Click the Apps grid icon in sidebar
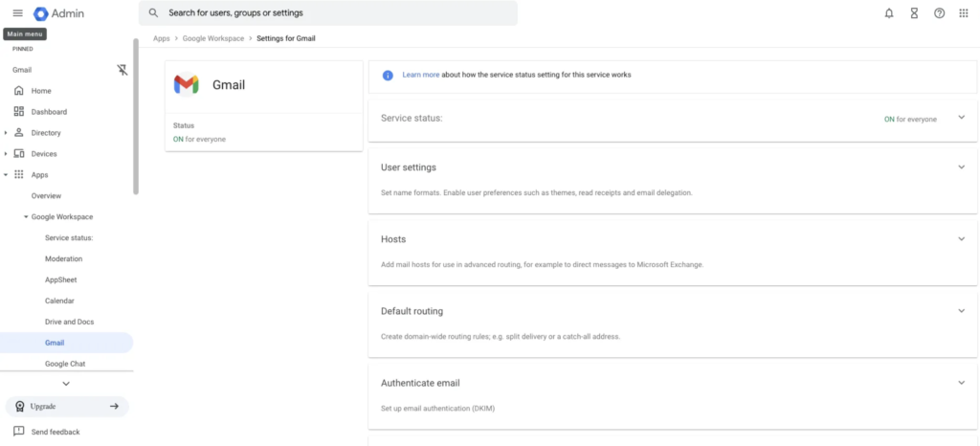Image resolution: width=980 pixels, height=446 pixels. click(x=19, y=175)
